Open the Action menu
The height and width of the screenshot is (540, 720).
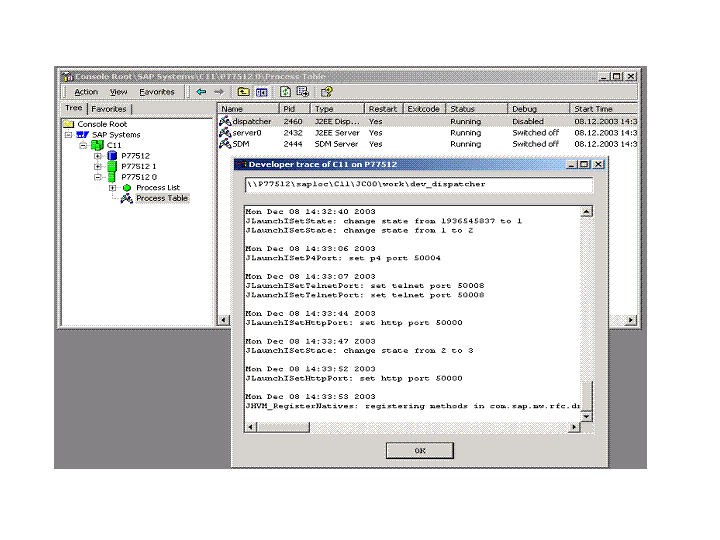click(86, 92)
